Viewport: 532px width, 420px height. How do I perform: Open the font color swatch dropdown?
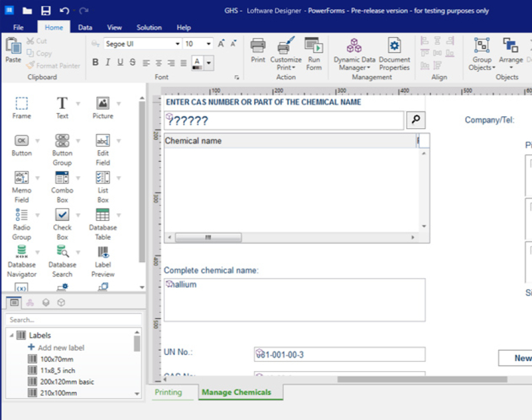pyautogui.click(x=209, y=63)
